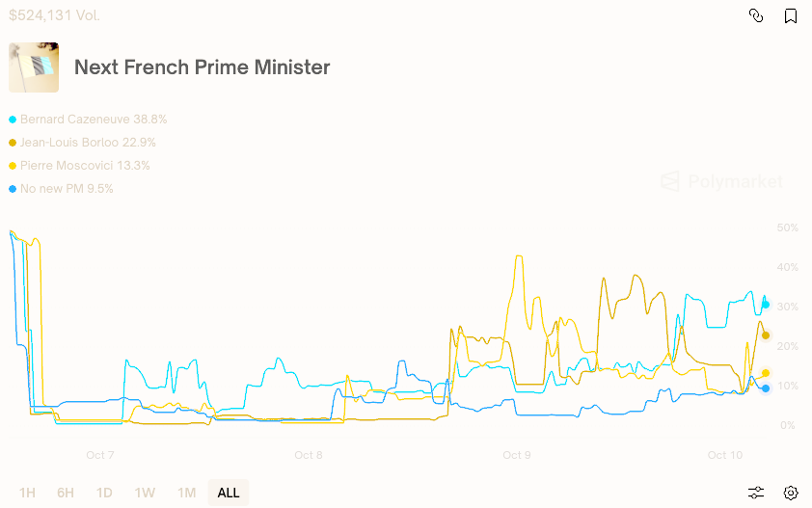Switch to 1W time range
This screenshot has width=812, height=508.
[145, 493]
